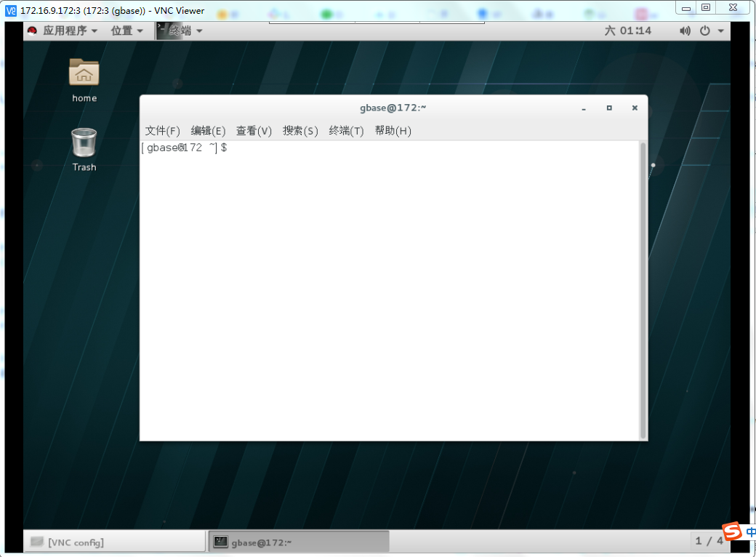Click the gbase@172:~ window title bar
Viewport: 756px width, 557px height.
[x=393, y=108]
